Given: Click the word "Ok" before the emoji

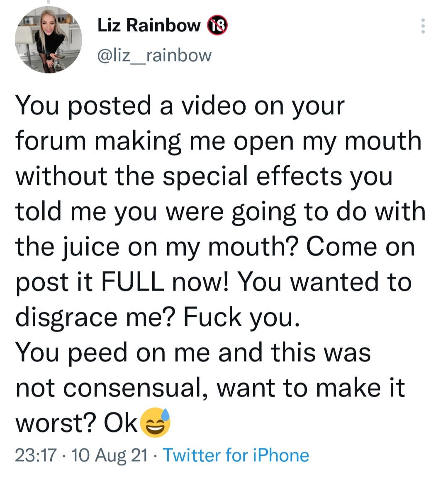Looking at the screenshot, I should 121,423.
